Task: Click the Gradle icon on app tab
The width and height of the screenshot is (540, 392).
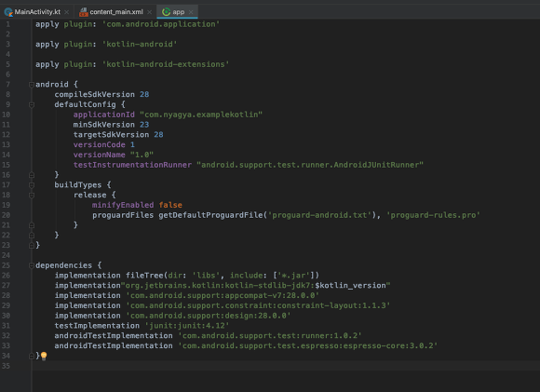Action: click(166, 12)
